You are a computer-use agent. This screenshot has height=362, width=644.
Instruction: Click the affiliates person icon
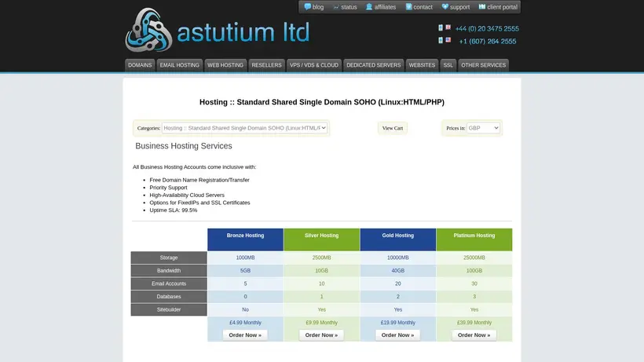pos(369,6)
